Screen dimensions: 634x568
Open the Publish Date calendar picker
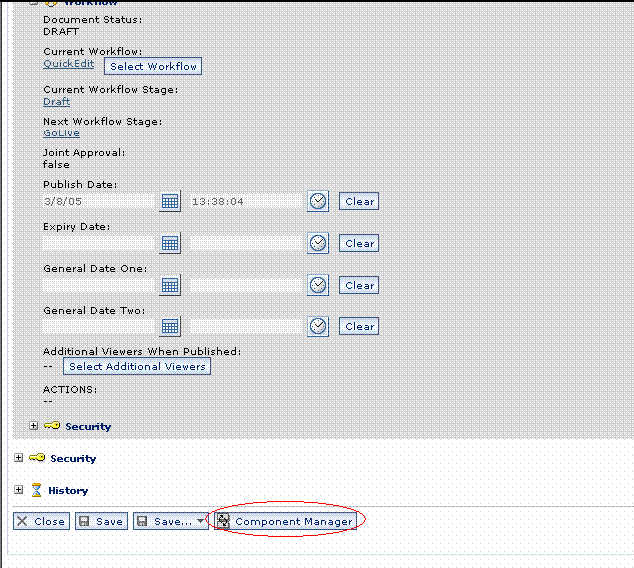click(170, 201)
